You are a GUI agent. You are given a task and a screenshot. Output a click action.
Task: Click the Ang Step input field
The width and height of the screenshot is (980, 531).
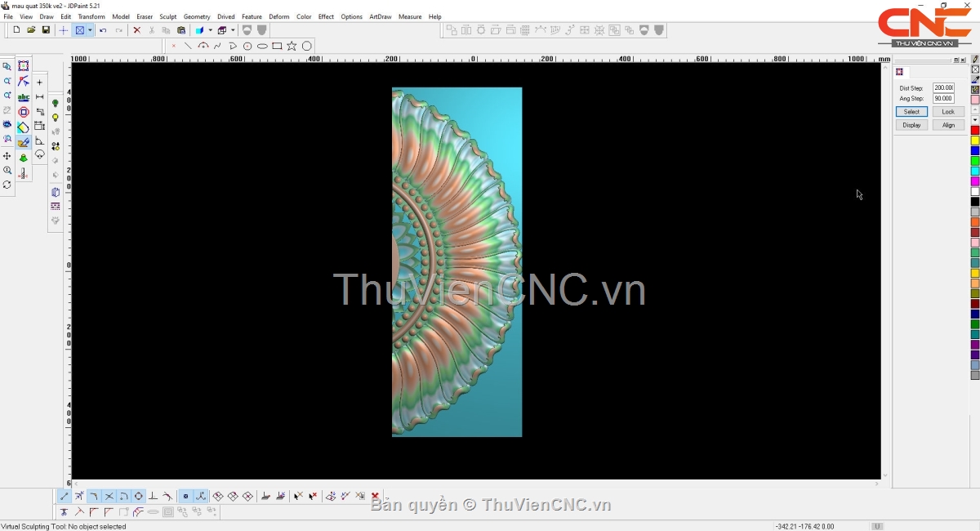point(943,98)
